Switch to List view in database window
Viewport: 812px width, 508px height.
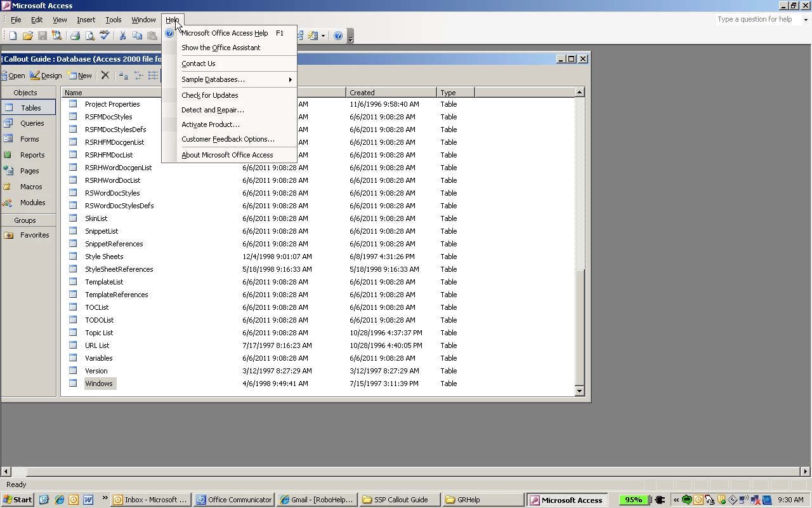click(153, 76)
